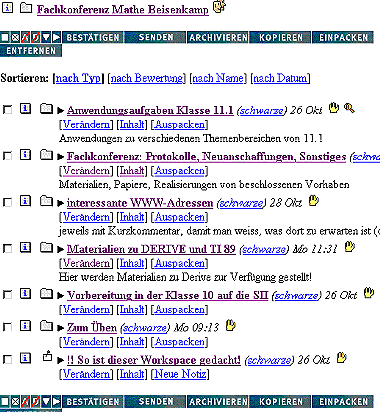Click the EINPACKEN button in the top toolbar
This screenshot has width=380, height=412.
(343, 37)
